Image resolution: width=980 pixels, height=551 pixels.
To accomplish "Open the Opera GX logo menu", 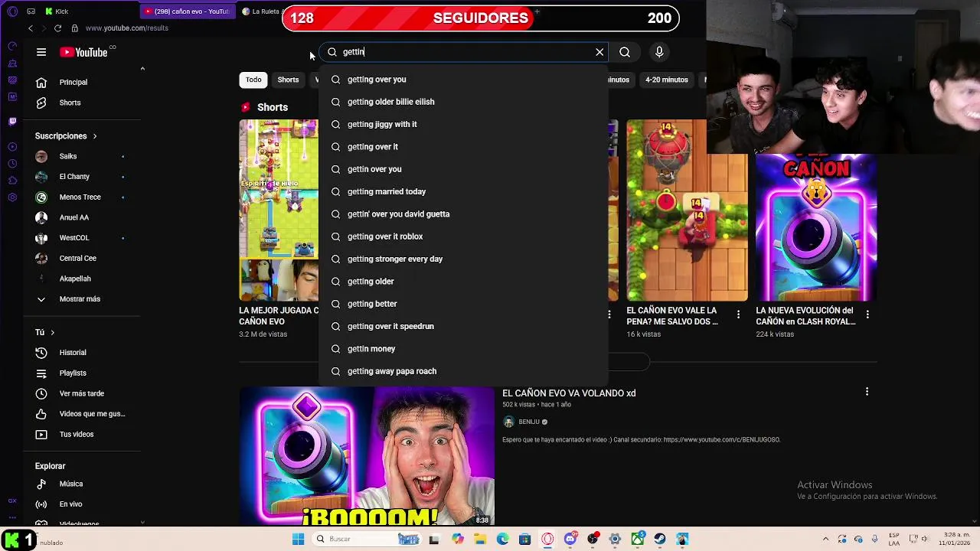I will coord(12,11).
